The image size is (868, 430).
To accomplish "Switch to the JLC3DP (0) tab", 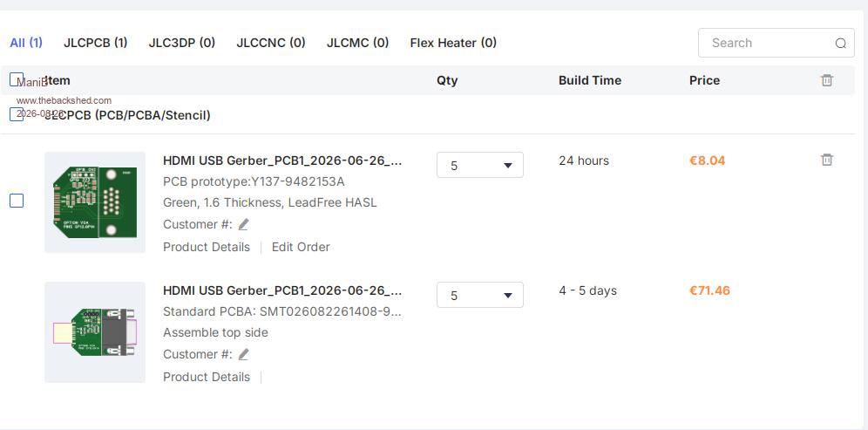I will tap(181, 43).
